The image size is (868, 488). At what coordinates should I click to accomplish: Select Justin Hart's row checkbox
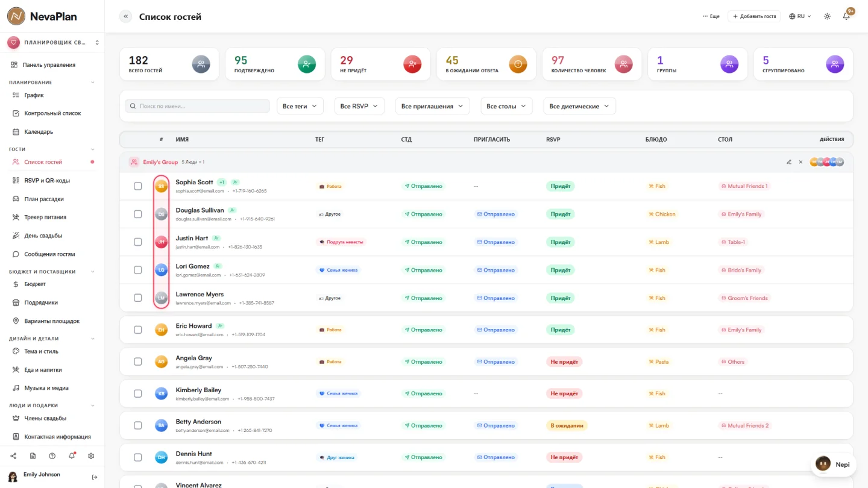pyautogui.click(x=138, y=242)
